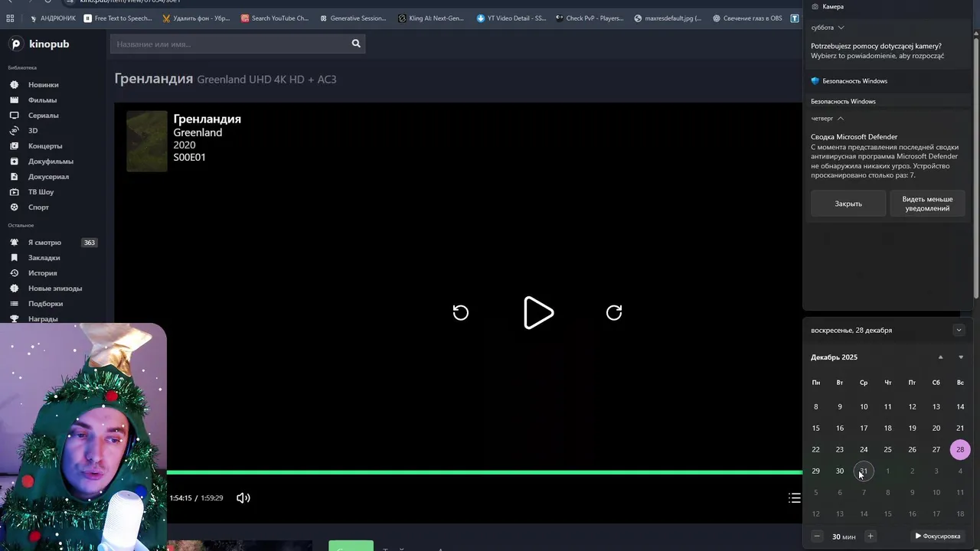This screenshot has width=980, height=551.
Task: Collapse the четверг notification group
Action: pos(840,119)
